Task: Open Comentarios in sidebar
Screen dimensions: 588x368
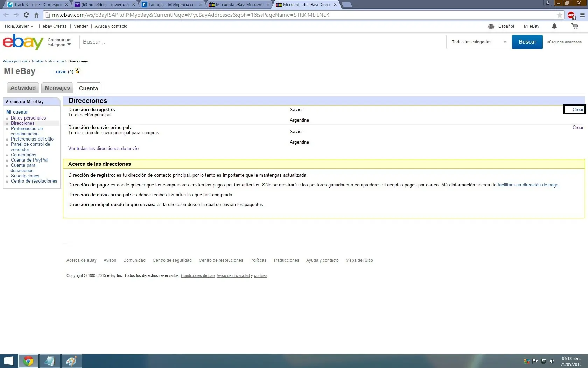Action: tap(23, 155)
